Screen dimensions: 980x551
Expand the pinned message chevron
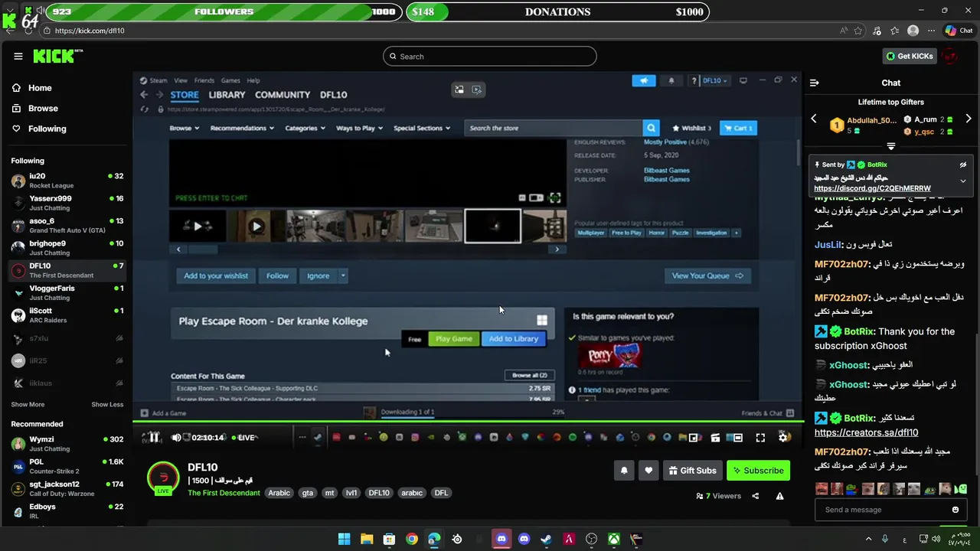(x=963, y=181)
